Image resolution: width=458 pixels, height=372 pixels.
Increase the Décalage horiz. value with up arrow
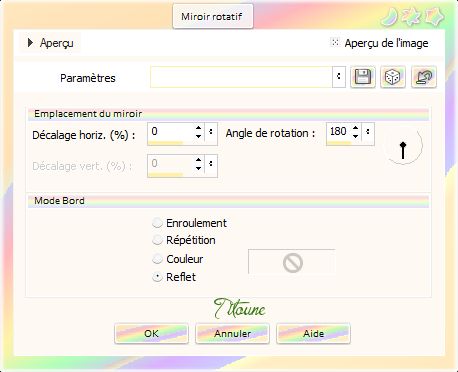(x=198, y=128)
